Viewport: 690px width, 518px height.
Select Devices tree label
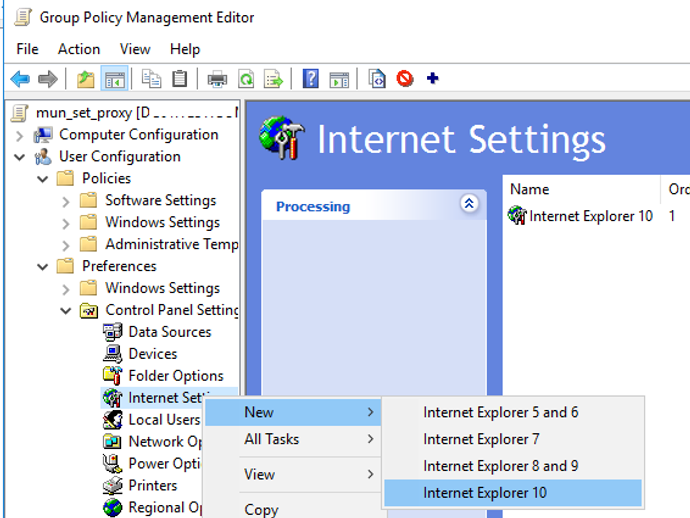pos(153,354)
